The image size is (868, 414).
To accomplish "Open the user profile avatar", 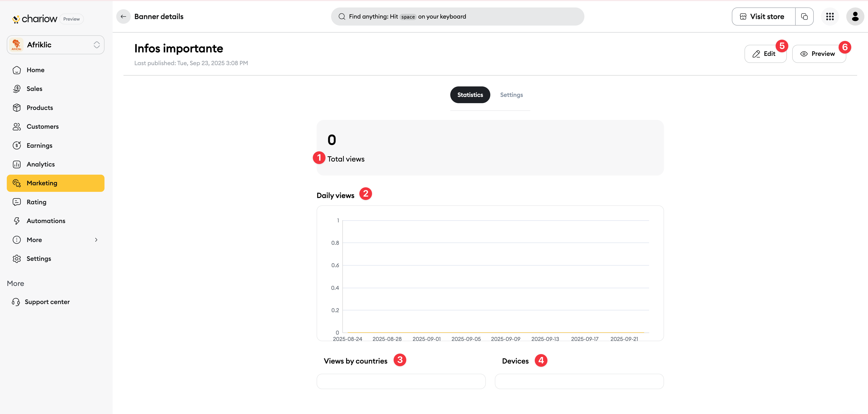I will click(855, 17).
